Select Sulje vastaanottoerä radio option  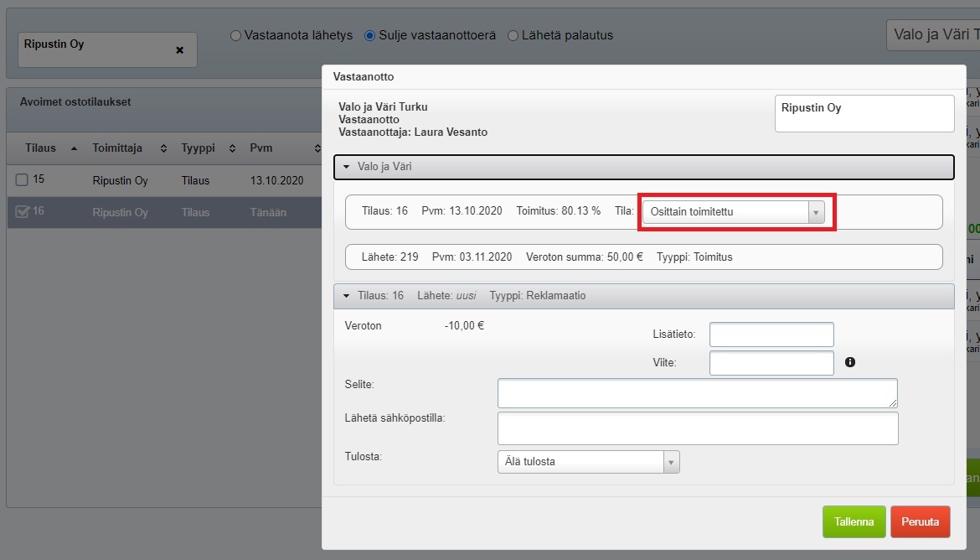369,36
